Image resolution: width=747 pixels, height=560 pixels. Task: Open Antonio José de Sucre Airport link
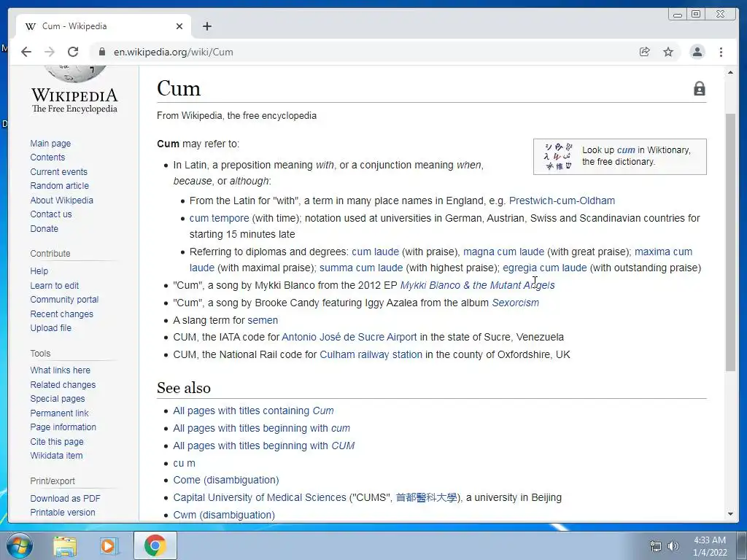coord(349,337)
